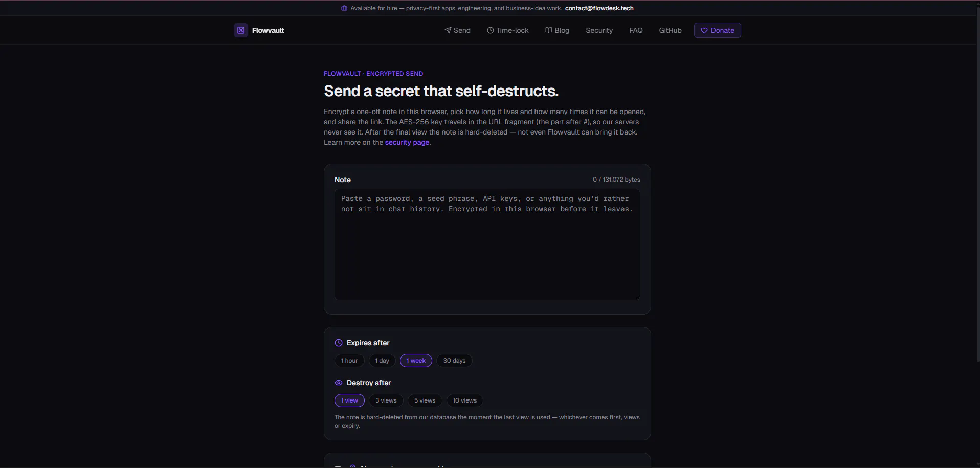Choose the 1 day expiry option
This screenshot has height=468, width=980.
(382, 361)
